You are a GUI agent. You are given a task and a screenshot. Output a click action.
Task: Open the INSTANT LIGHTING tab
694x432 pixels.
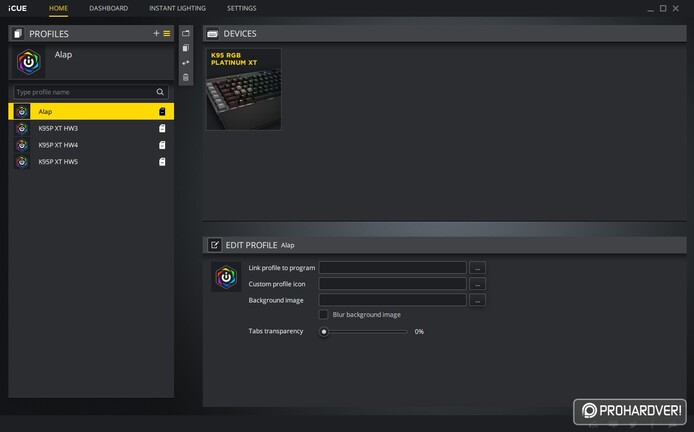(177, 8)
